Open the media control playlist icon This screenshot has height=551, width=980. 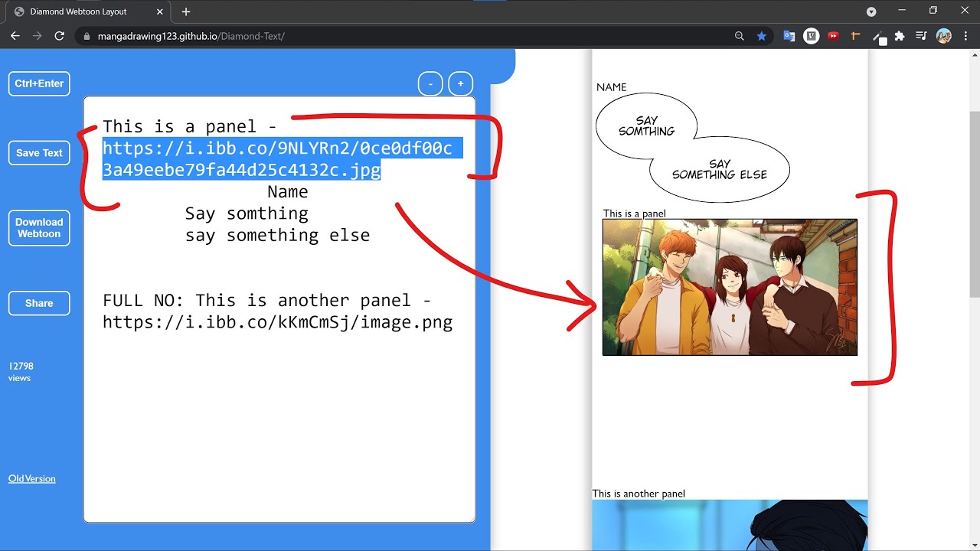coord(922,36)
